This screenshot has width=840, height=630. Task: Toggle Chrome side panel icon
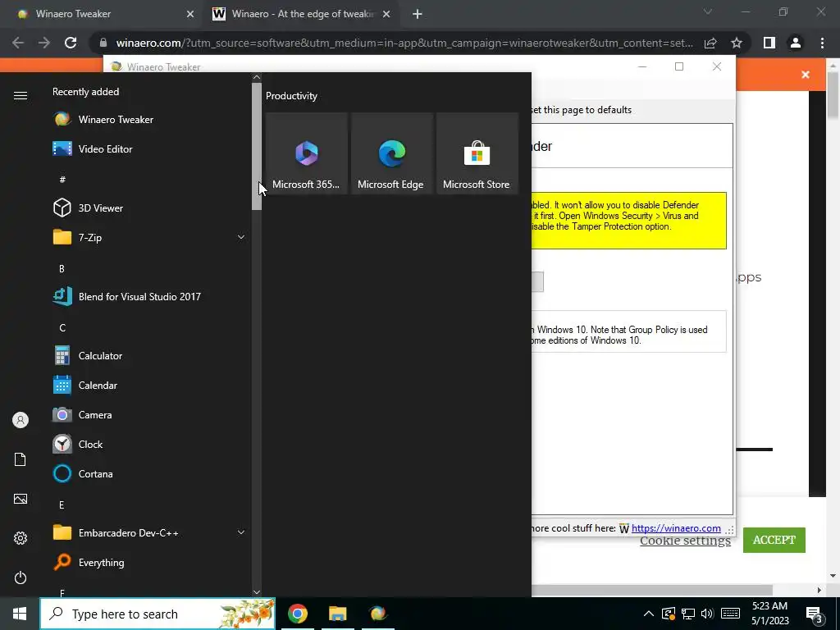tap(769, 43)
